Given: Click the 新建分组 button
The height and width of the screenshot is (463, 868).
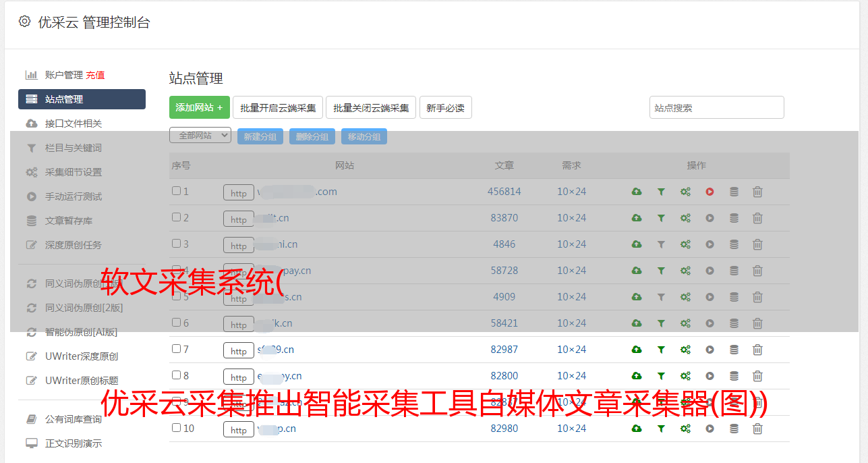Looking at the screenshot, I should [260, 136].
